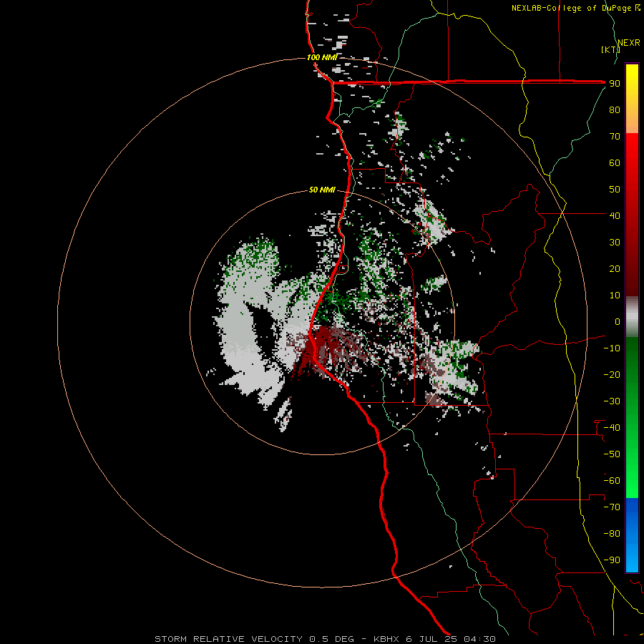Click "STORM RELATIVE VELOCITY" in the footer
Viewport: 644px width, 644px height.
point(229,639)
